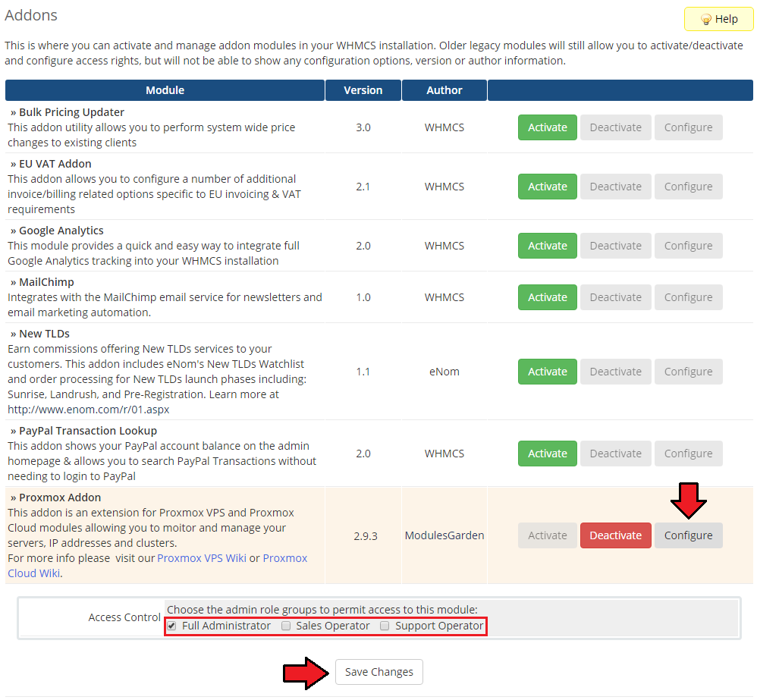Screen dimensions: 757x700
Task: Activate the PayPal Transaction Lookup addon
Action: [x=547, y=454]
